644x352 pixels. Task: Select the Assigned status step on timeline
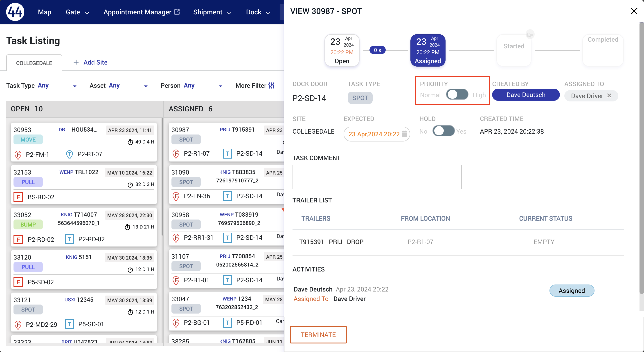pyautogui.click(x=428, y=50)
